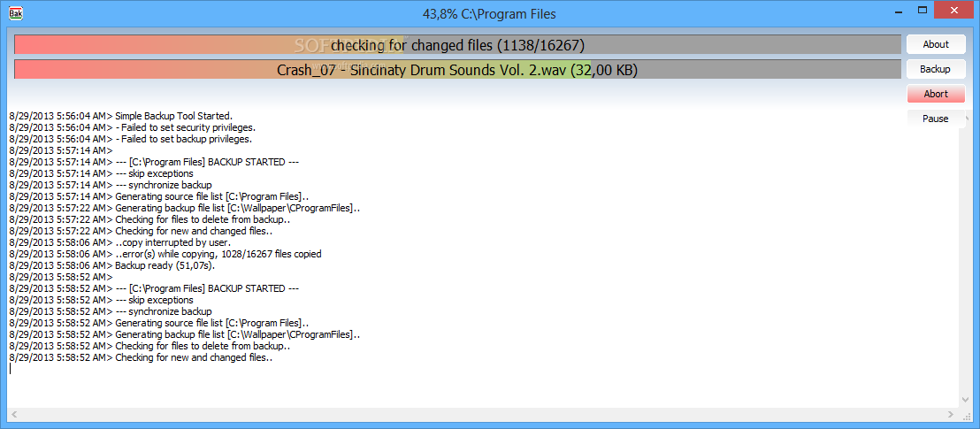
Task: Start backup with the Backup button
Action: (x=936, y=69)
